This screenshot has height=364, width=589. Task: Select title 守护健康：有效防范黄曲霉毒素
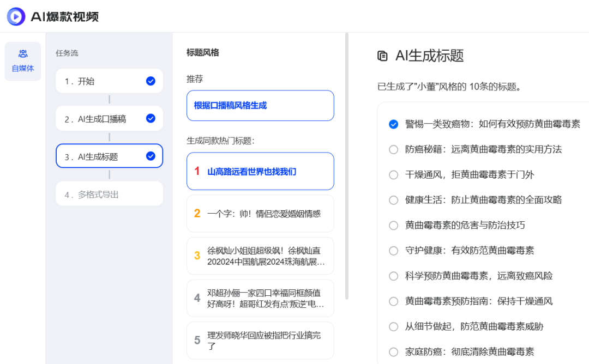pos(393,251)
